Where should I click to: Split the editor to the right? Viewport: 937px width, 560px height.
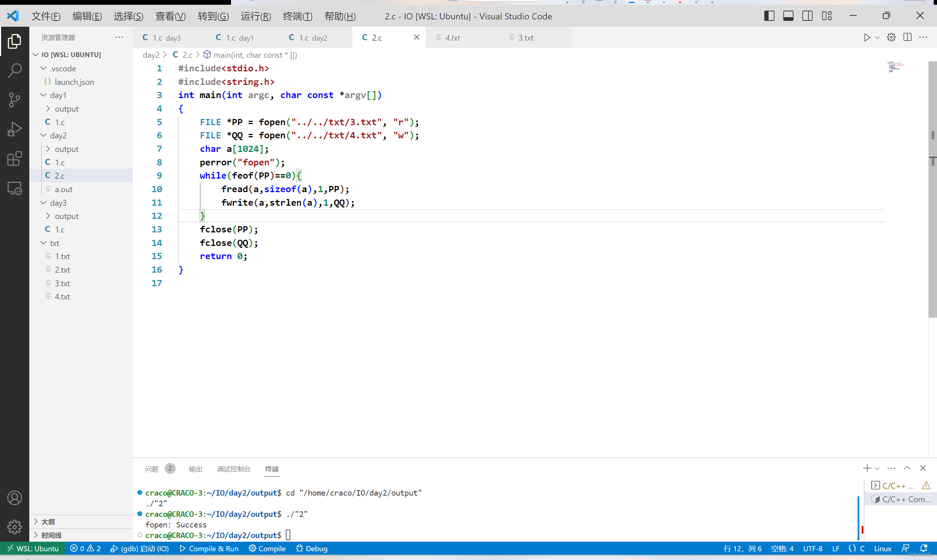point(908,37)
